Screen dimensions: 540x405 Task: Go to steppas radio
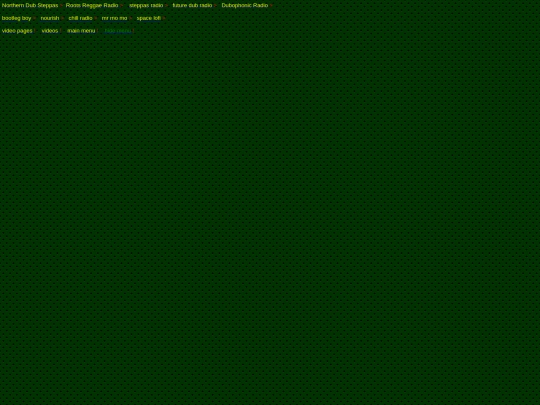point(146,6)
